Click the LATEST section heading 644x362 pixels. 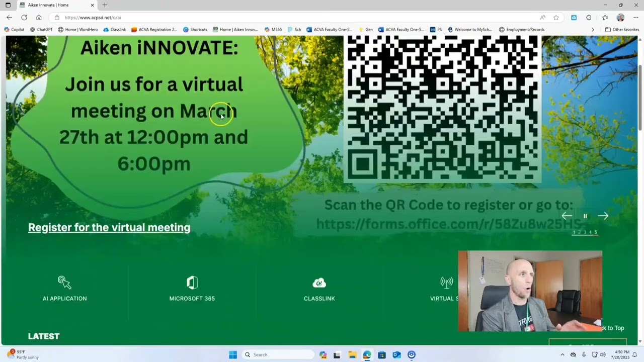(x=44, y=336)
